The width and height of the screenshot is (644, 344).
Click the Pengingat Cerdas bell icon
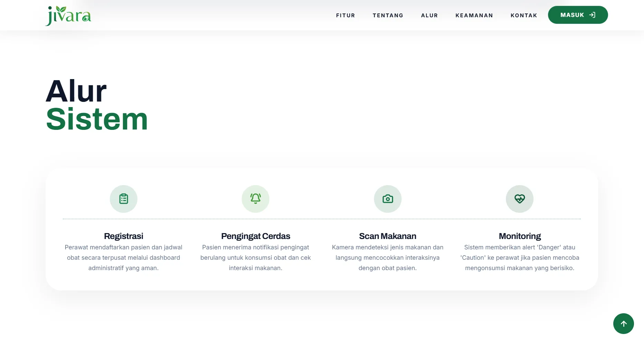[x=256, y=199]
